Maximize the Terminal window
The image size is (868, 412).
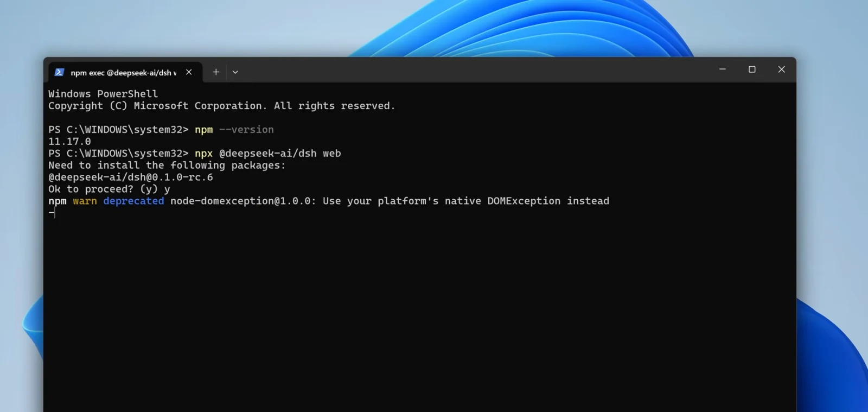point(752,69)
